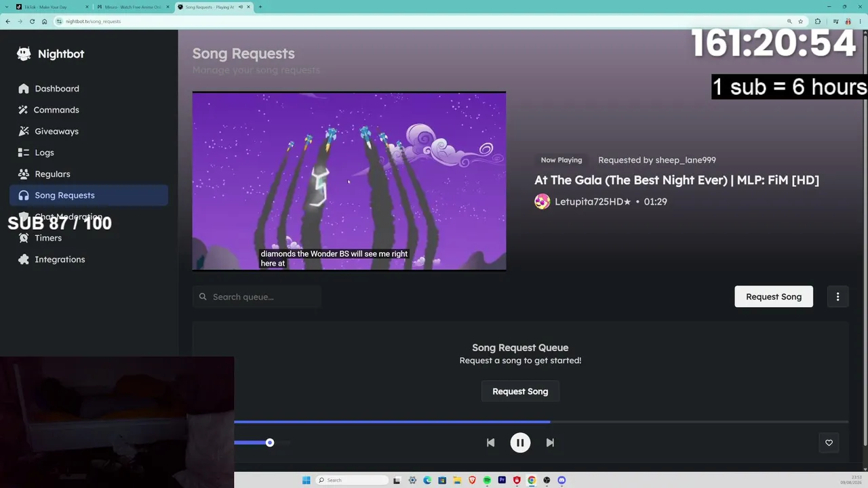Select the Song Requests sidebar item
The image size is (868, 488).
tap(89, 195)
